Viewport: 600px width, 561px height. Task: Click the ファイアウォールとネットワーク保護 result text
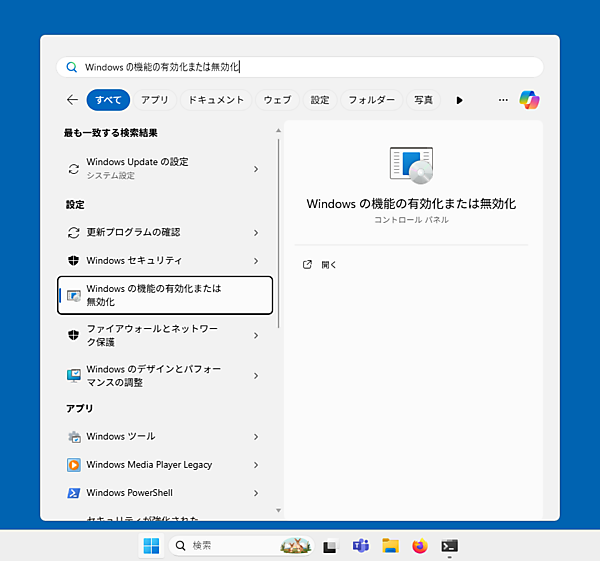(x=152, y=335)
